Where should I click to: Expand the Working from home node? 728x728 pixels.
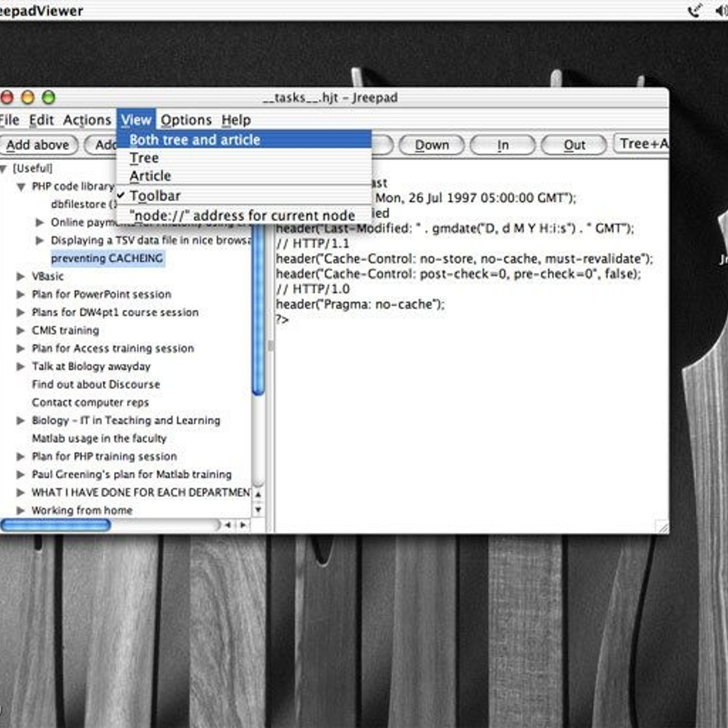pyautogui.click(x=21, y=510)
